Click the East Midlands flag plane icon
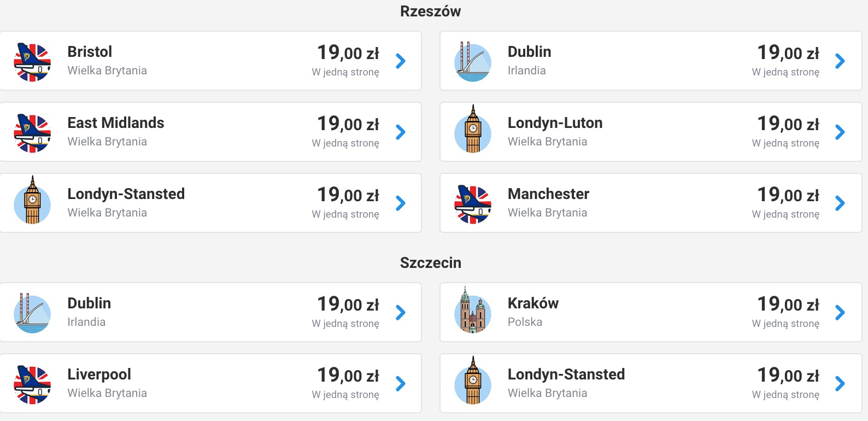 coord(32,133)
